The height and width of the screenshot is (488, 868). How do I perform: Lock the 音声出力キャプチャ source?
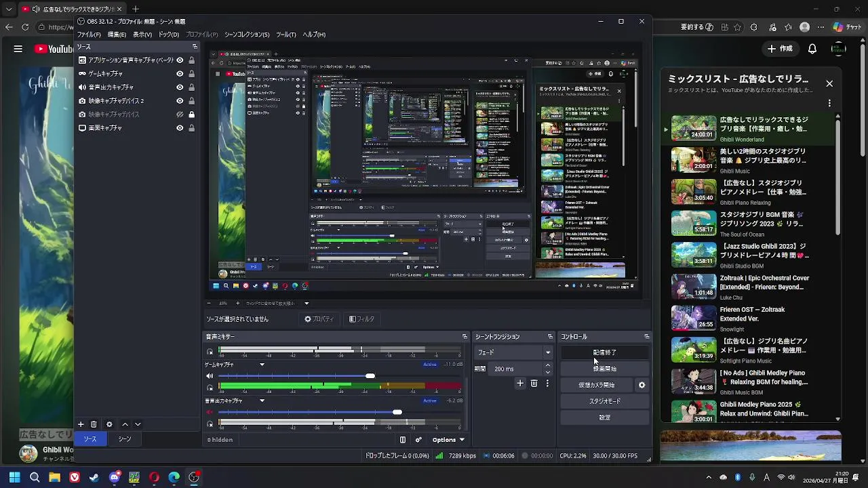click(x=191, y=87)
